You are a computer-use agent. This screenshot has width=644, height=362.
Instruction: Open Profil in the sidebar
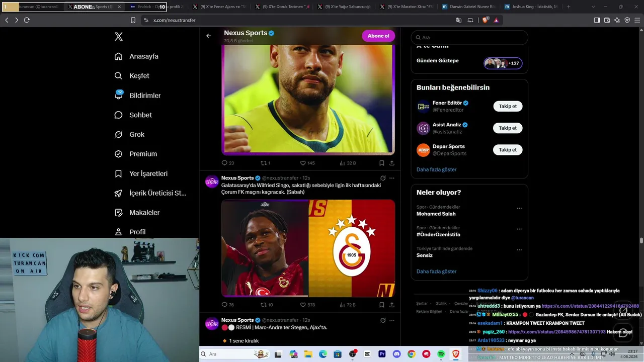pyautogui.click(x=130, y=232)
